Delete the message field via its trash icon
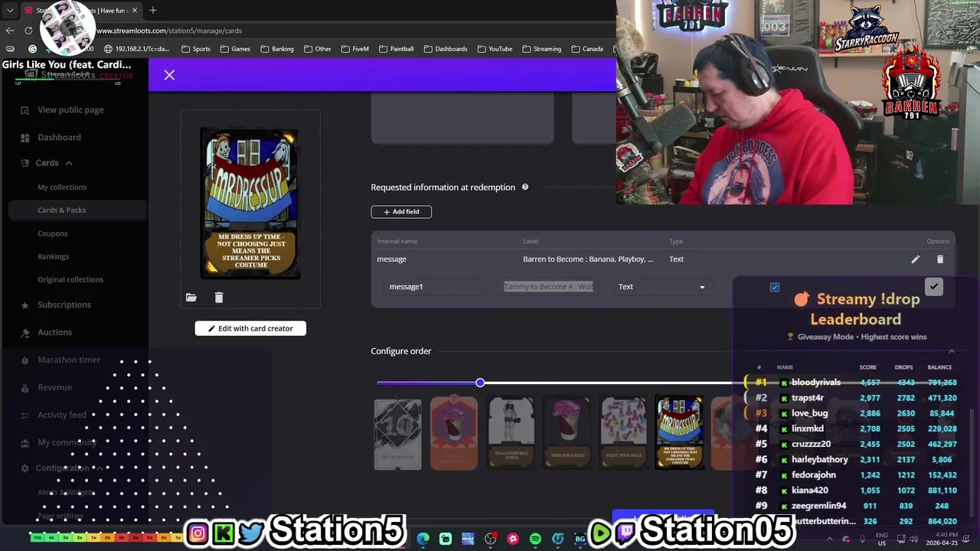Viewport: 980px width, 551px height. 940,259
